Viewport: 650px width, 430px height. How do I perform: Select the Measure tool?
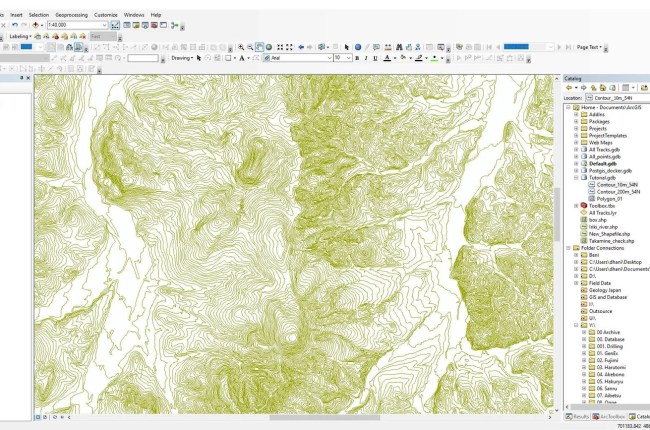(388, 47)
